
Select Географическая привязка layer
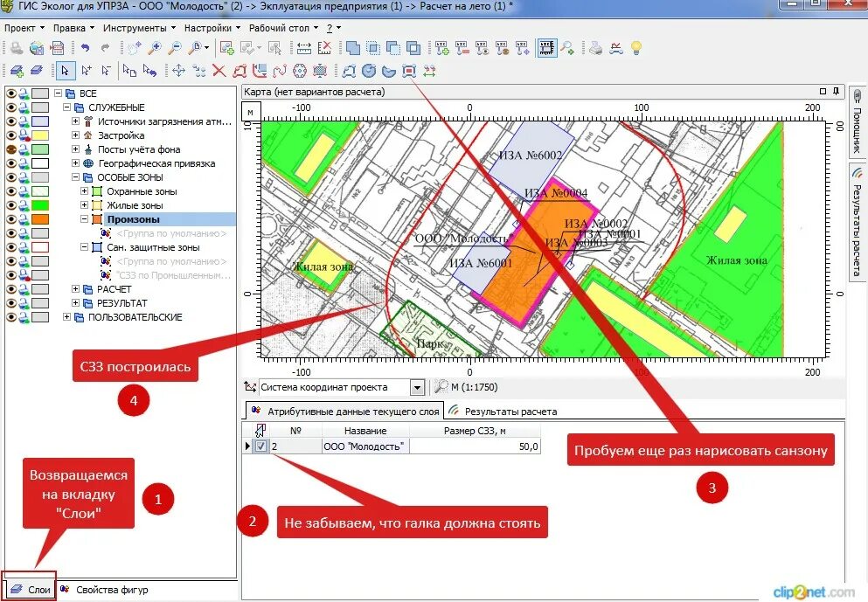(x=156, y=163)
